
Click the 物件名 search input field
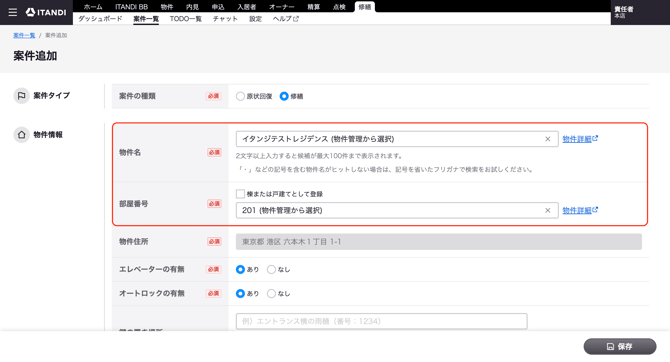(397, 139)
